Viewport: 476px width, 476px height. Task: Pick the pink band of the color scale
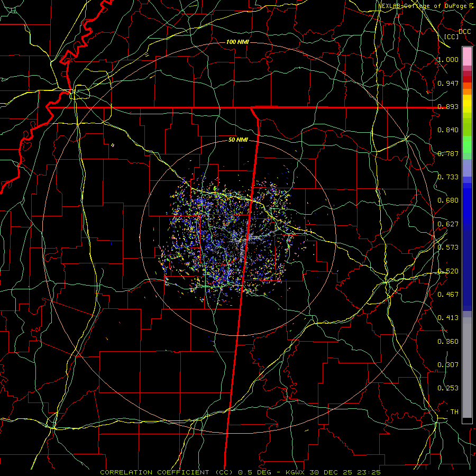click(467, 57)
